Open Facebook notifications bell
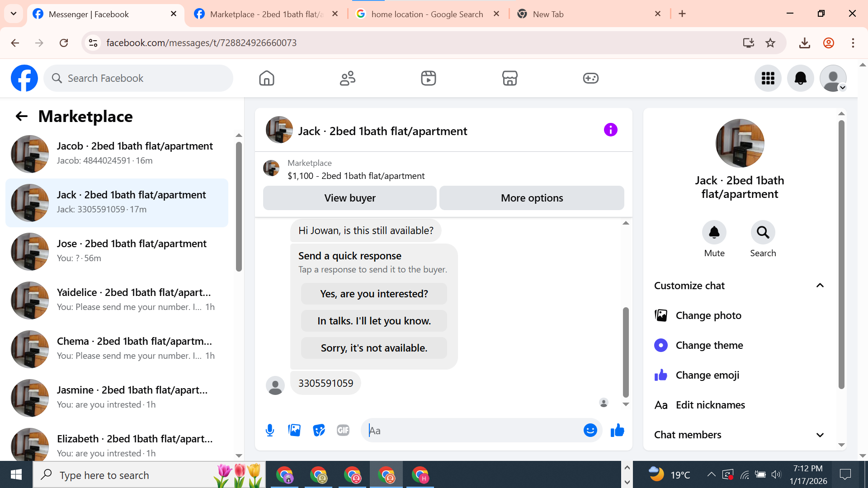Image resolution: width=868 pixels, height=488 pixels. pos(800,78)
